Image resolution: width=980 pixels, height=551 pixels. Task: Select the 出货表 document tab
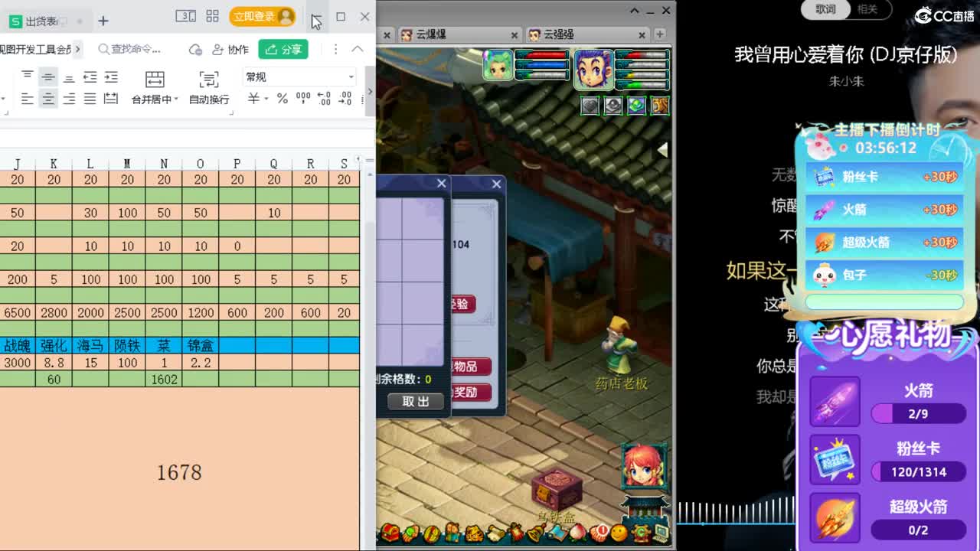click(46, 21)
